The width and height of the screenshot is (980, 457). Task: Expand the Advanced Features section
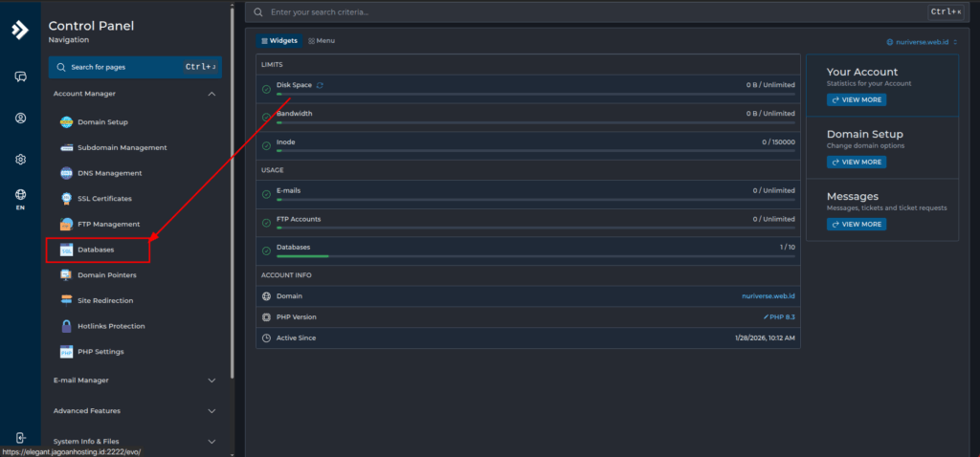212,411
